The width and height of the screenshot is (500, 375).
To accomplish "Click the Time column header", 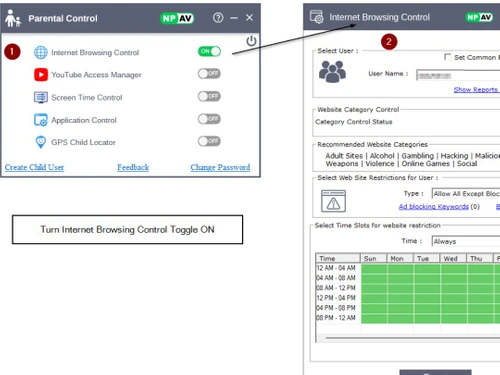I will coord(338,258).
